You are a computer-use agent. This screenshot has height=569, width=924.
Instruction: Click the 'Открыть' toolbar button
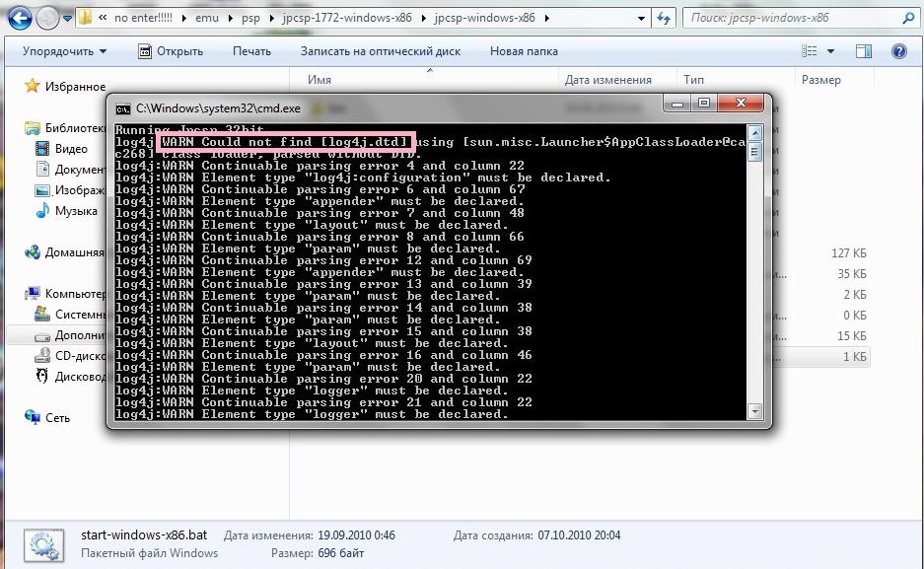click(x=171, y=51)
